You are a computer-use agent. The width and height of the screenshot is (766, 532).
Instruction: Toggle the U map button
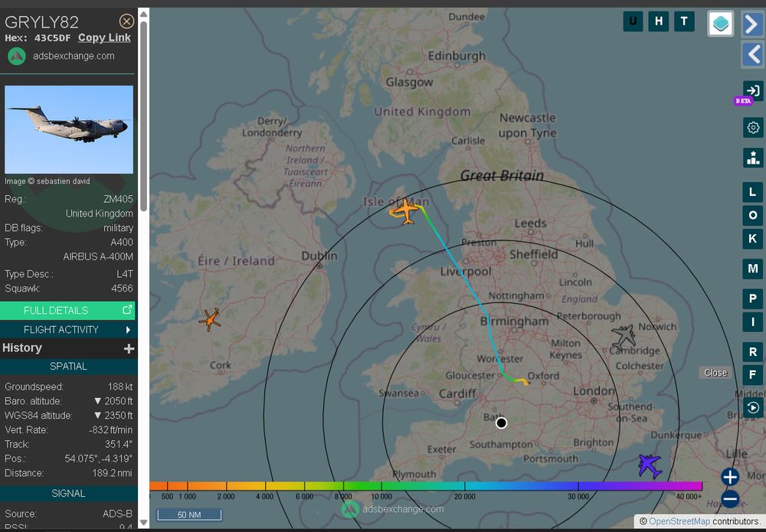click(x=633, y=21)
